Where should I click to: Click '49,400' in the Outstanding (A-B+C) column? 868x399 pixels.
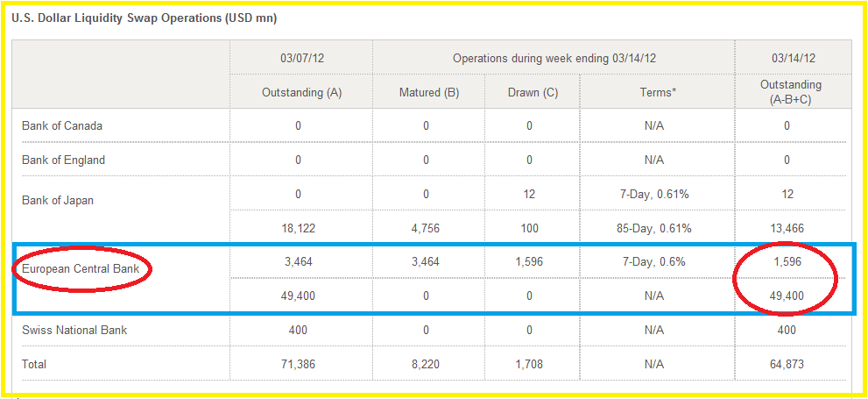[787, 296]
